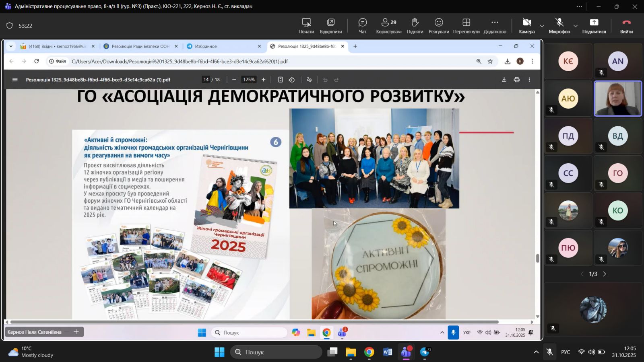Turn on the camera (Камера)
Image resolution: width=644 pixels, height=362 pixels.
coord(526,25)
